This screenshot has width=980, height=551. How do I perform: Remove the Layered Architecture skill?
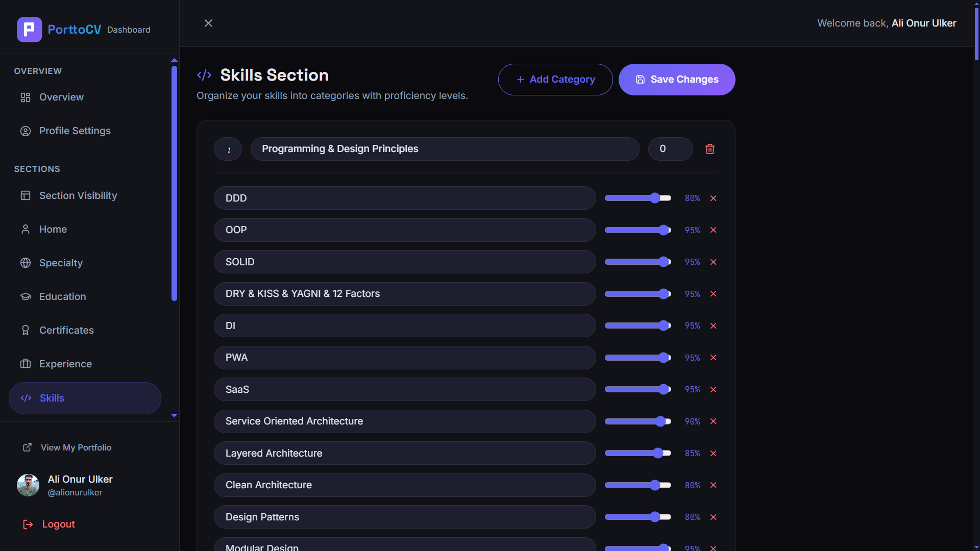714,453
